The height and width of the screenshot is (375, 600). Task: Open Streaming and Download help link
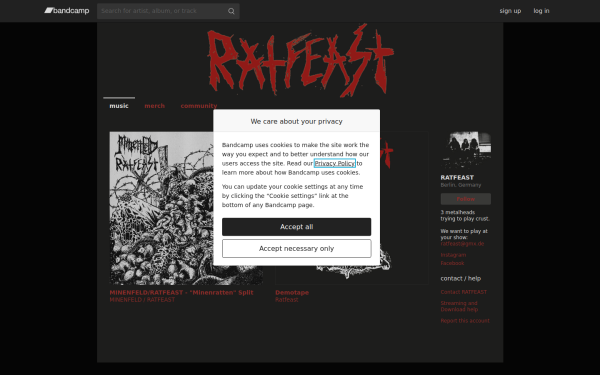pyautogui.click(x=459, y=306)
